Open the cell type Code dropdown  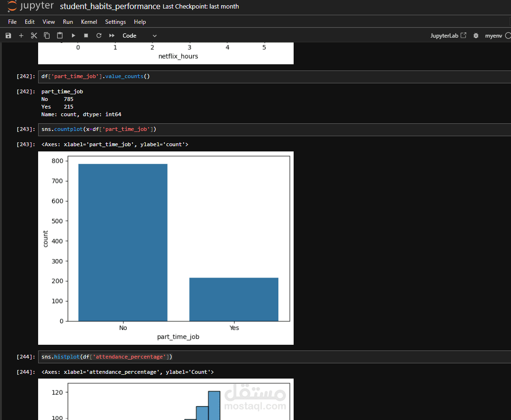pyautogui.click(x=140, y=36)
